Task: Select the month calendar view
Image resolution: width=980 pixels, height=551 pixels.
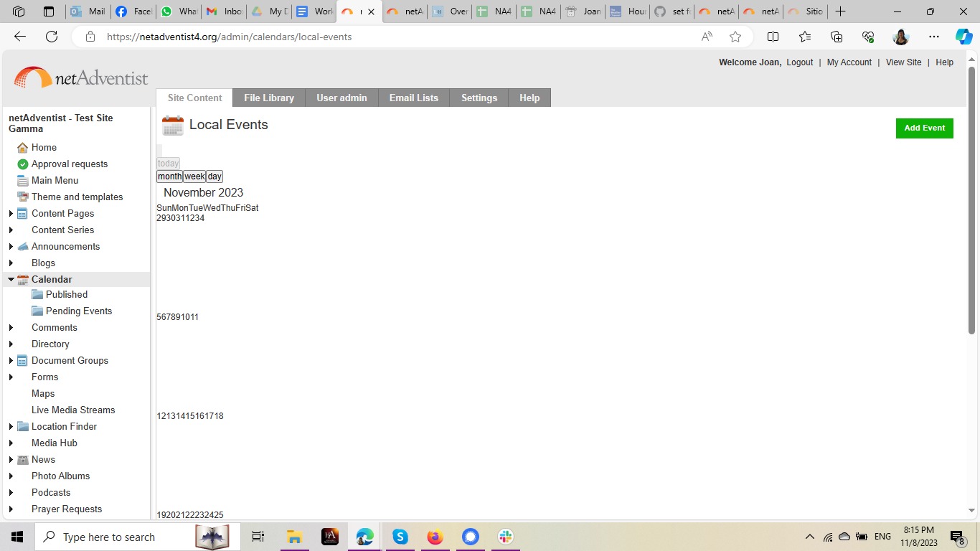Action: (169, 176)
